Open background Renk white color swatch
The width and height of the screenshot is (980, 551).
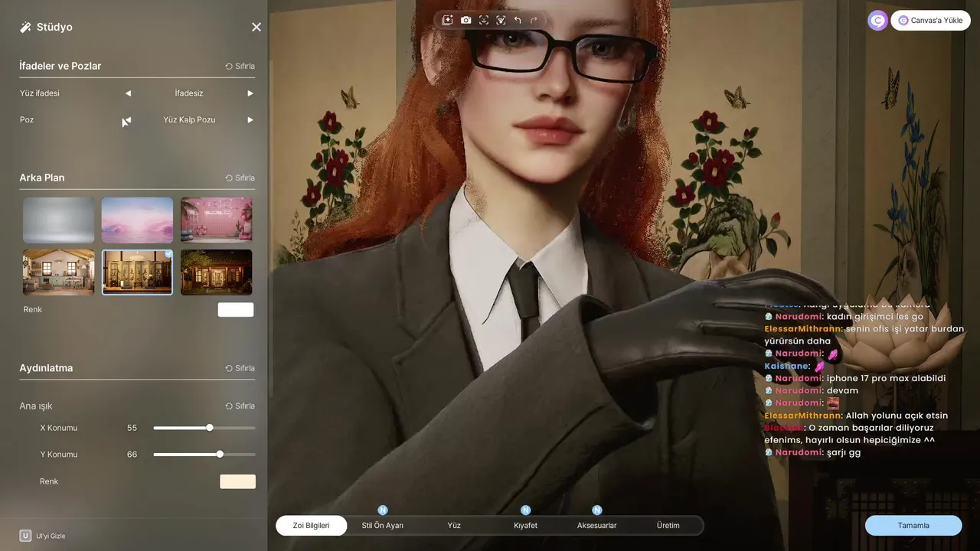pyautogui.click(x=236, y=309)
